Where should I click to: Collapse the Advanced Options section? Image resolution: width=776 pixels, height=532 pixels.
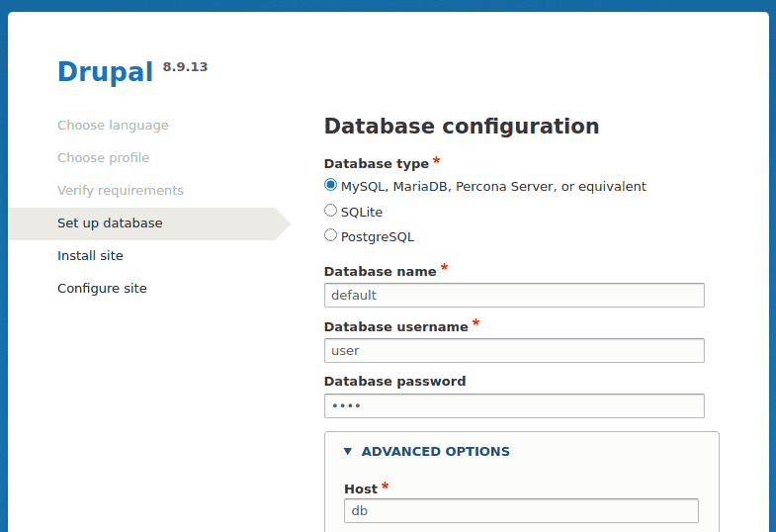point(435,451)
